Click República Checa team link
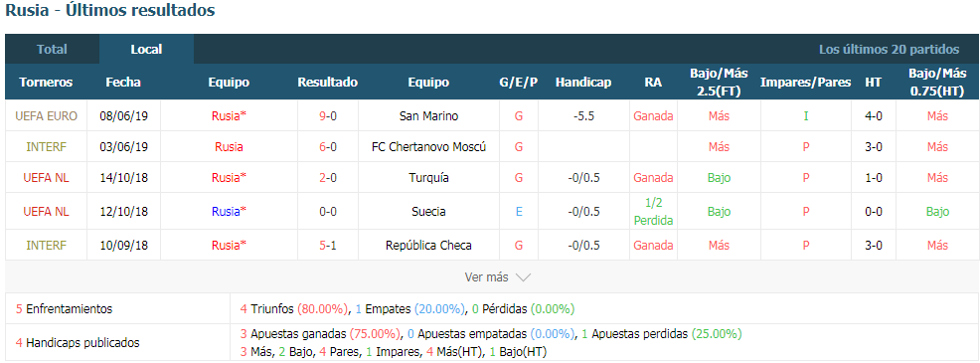 428,246
